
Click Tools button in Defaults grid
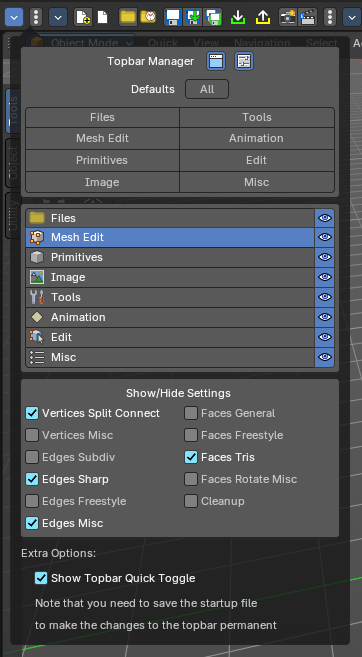(257, 117)
